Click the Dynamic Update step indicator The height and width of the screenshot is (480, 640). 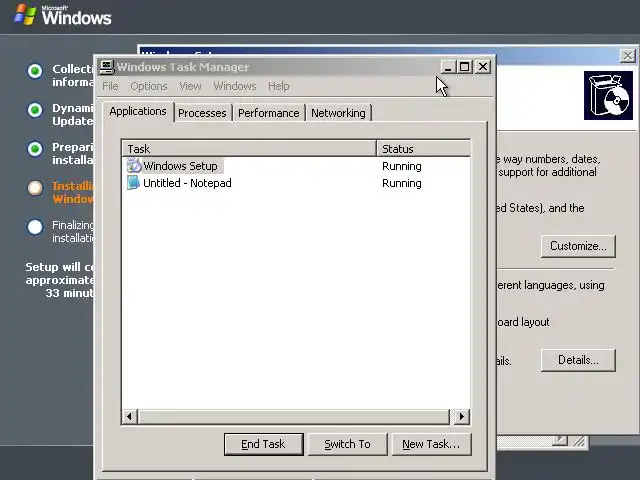35,110
